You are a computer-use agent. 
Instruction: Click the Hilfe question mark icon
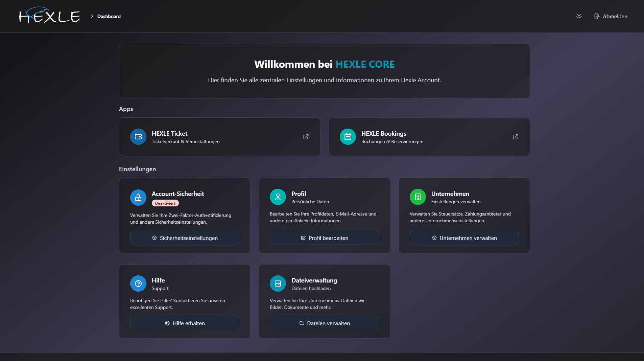138,284
